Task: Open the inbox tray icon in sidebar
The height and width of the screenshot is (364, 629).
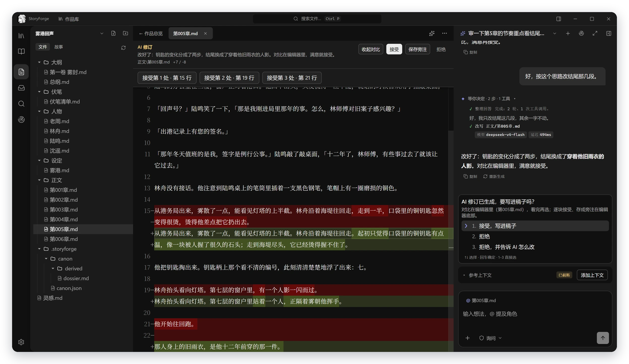Action: tap(21, 88)
